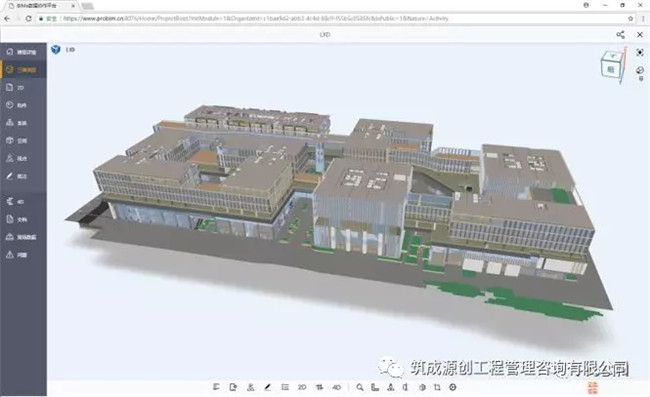Select the highlighted orange 3D view sidebar item

23,70
